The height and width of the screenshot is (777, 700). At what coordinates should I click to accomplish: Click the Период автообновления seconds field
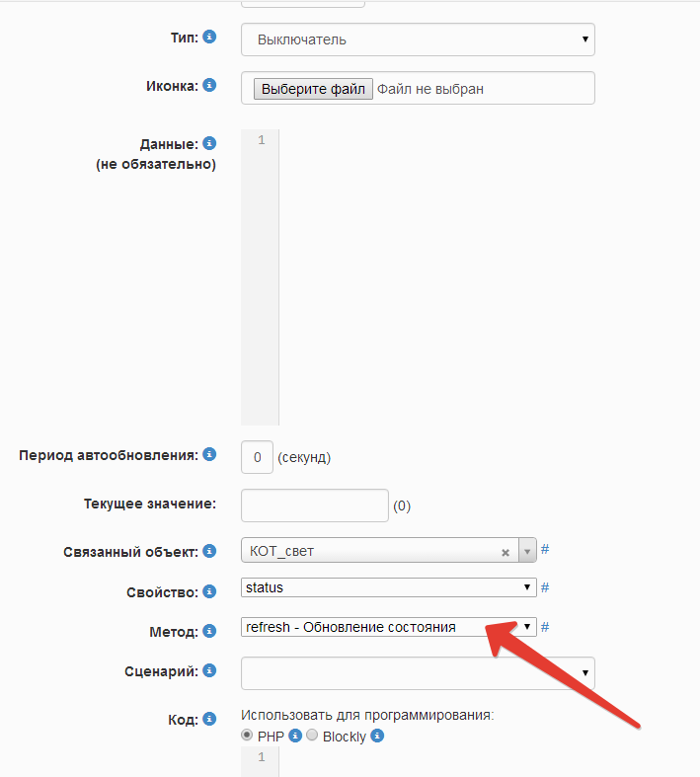point(257,457)
